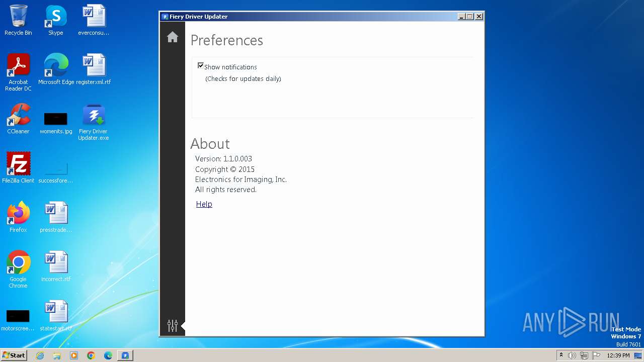Uncheck the Show notifications checkbox
This screenshot has width=644, height=362.
point(201,65)
